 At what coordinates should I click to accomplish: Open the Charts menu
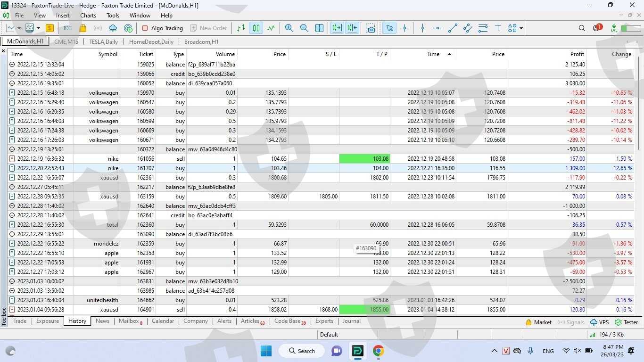(x=88, y=16)
